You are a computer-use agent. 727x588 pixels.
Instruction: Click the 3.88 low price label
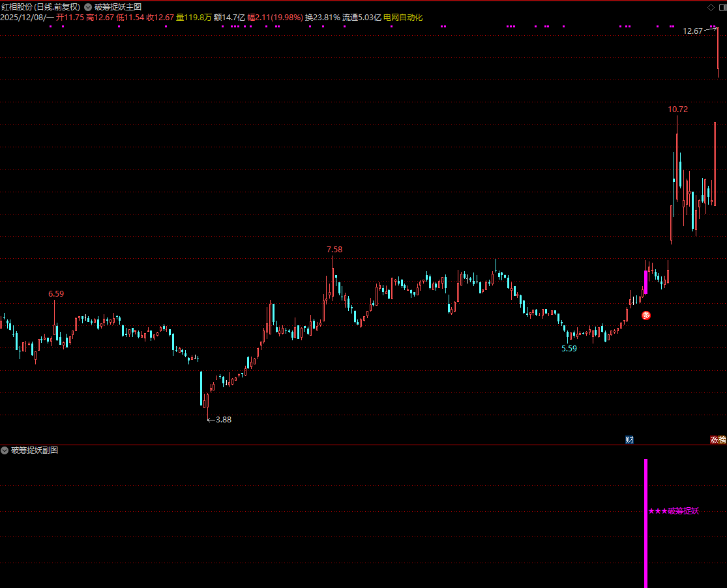[223, 420]
